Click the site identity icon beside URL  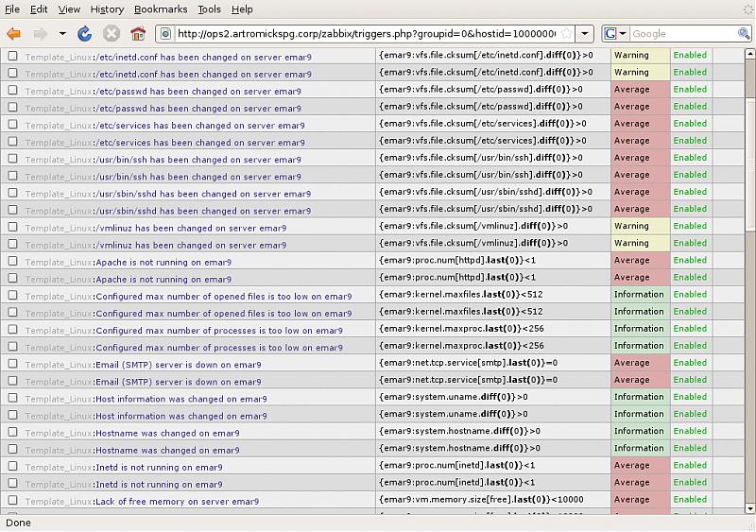click(x=165, y=33)
